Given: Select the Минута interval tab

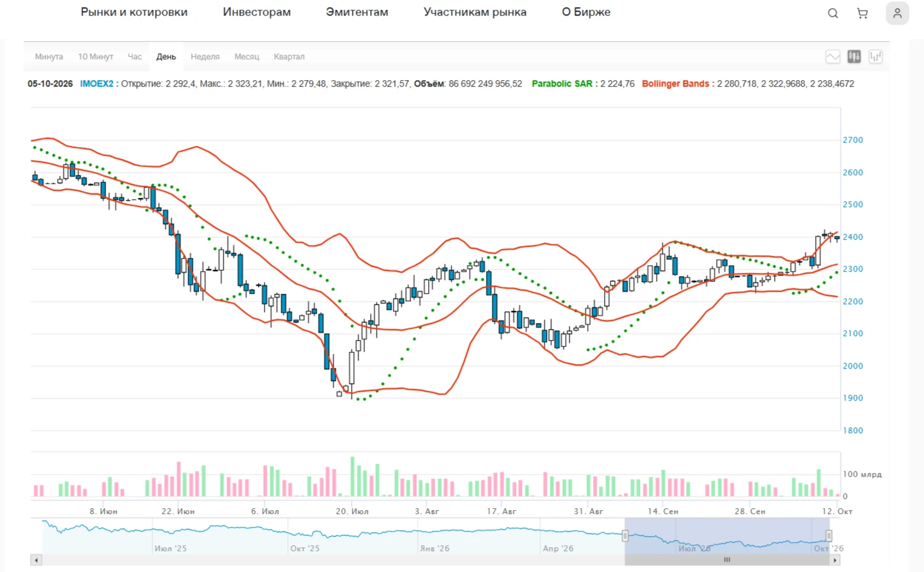Looking at the screenshot, I should coord(49,57).
